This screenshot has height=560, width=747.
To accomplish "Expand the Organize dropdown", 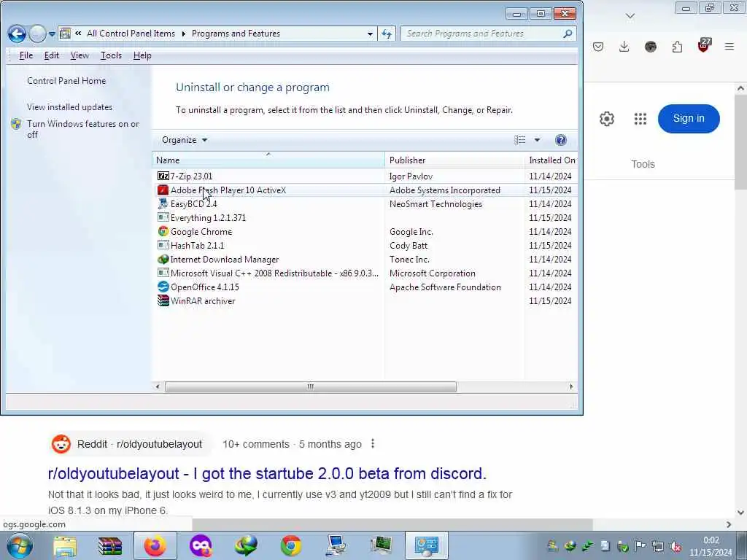I will [x=185, y=140].
